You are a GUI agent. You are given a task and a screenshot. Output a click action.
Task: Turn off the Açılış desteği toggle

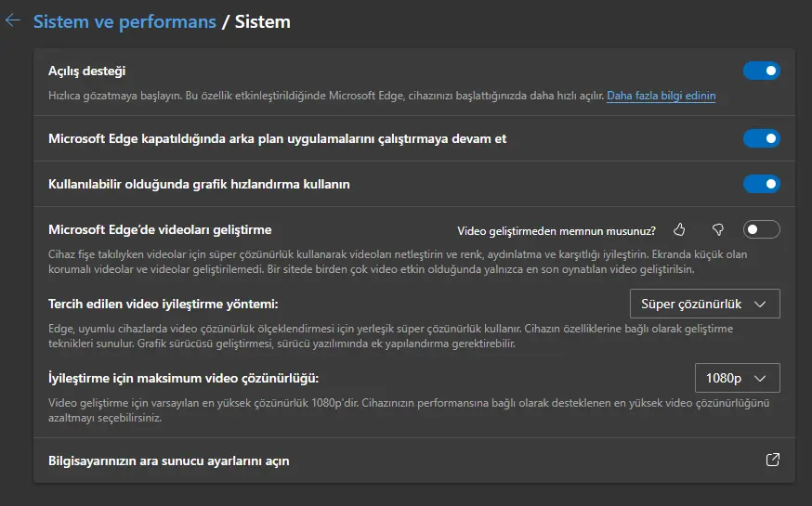pos(761,71)
